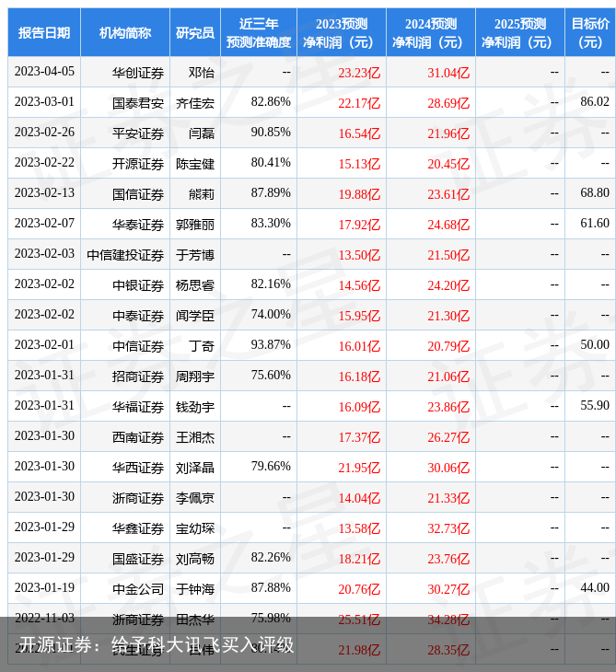Select the institution 华泰证券
This screenshot has width=616, height=672.
(138, 225)
